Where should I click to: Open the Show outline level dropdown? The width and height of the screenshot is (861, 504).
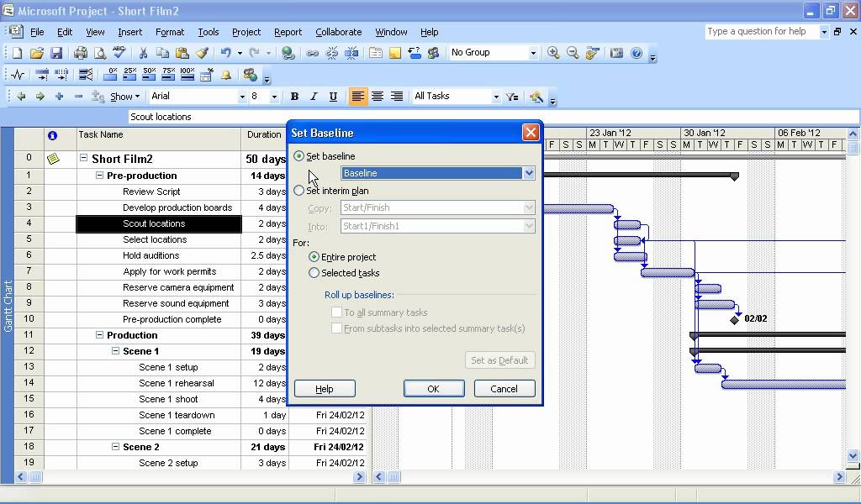(x=125, y=97)
